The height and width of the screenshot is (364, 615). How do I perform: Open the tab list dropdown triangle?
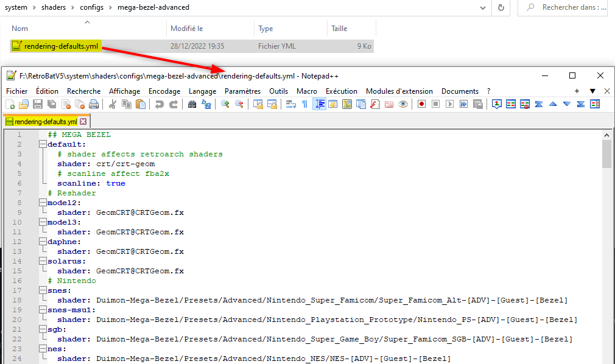coord(592,91)
